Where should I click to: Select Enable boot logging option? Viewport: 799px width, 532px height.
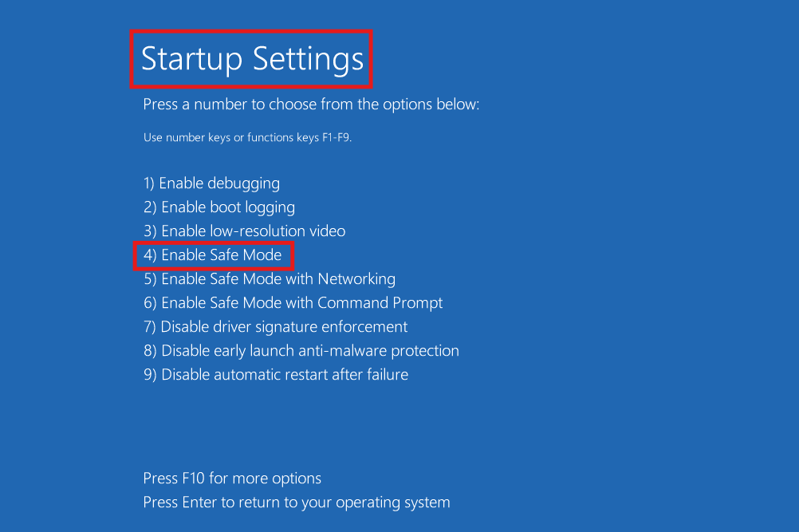pos(218,207)
